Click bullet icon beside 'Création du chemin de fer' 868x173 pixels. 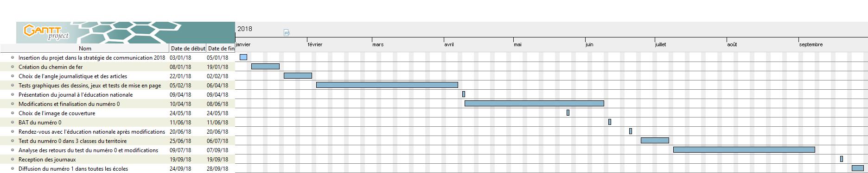point(13,67)
